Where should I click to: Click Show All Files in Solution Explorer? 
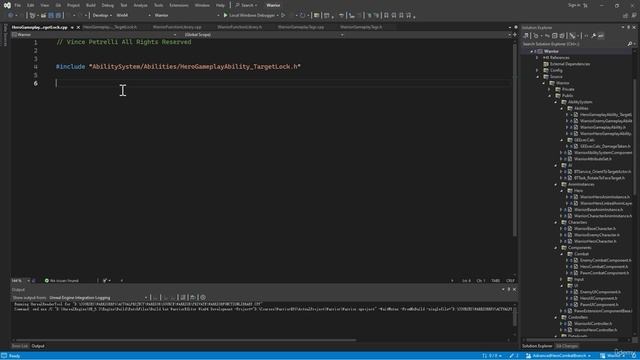562,36
